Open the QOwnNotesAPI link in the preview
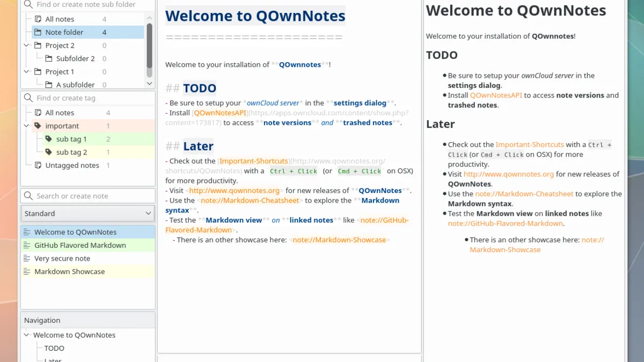Image resolution: width=644 pixels, height=362 pixels. click(x=496, y=95)
